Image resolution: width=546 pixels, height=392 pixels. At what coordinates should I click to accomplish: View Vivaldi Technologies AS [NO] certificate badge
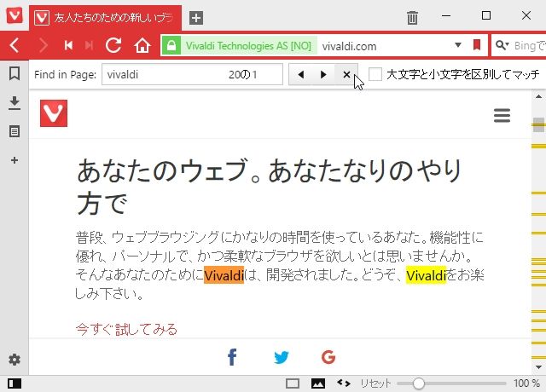pyautogui.click(x=248, y=45)
